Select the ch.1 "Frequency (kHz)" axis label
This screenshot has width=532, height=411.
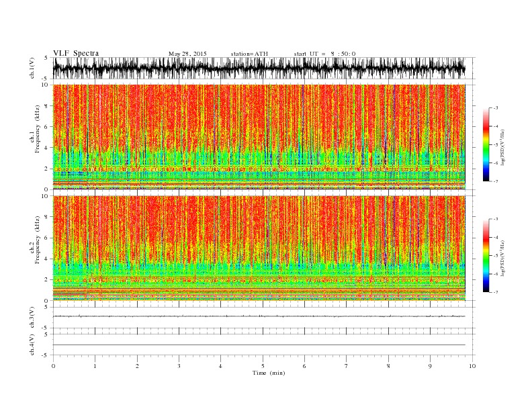[x=38, y=129]
